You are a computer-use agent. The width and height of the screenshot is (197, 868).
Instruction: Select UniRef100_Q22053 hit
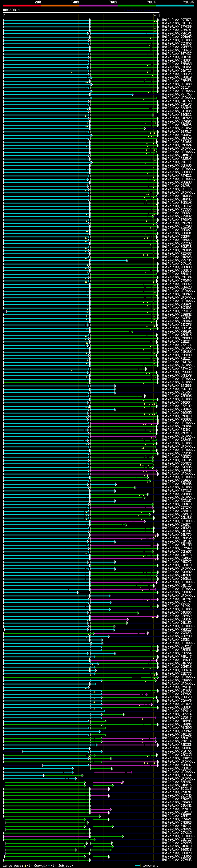177,440
